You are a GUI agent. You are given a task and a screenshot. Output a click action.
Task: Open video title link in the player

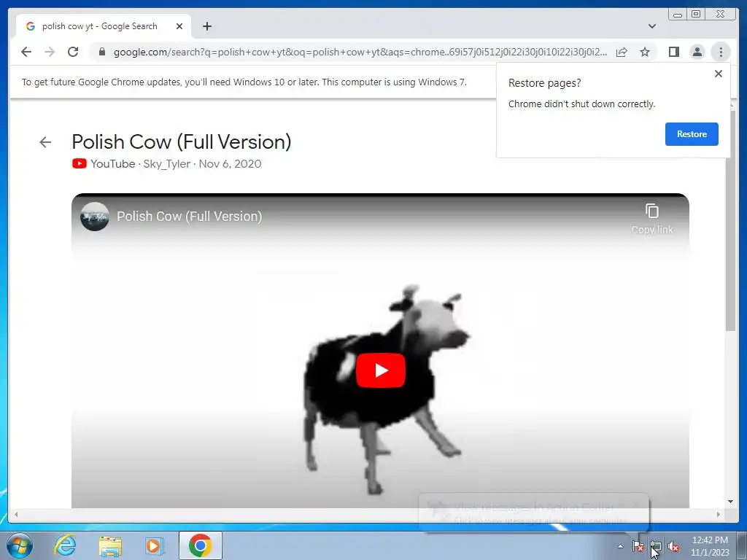point(190,216)
